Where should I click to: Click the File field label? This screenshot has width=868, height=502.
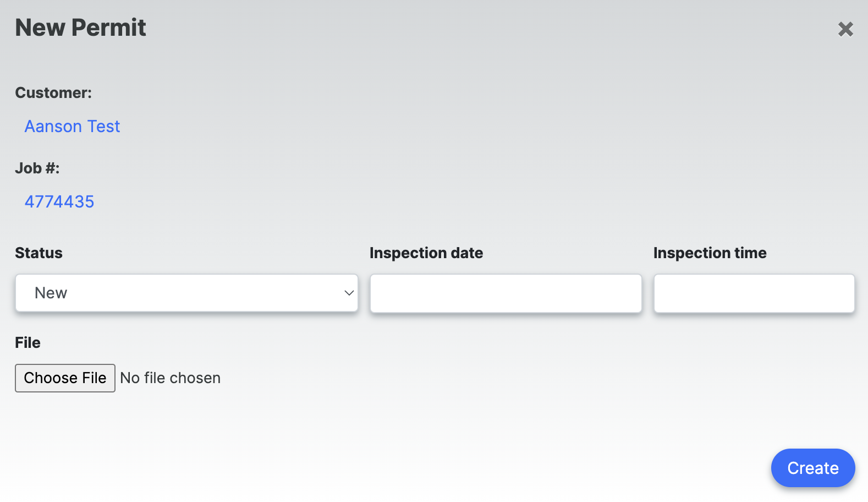pyautogui.click(x=28, y=343)
